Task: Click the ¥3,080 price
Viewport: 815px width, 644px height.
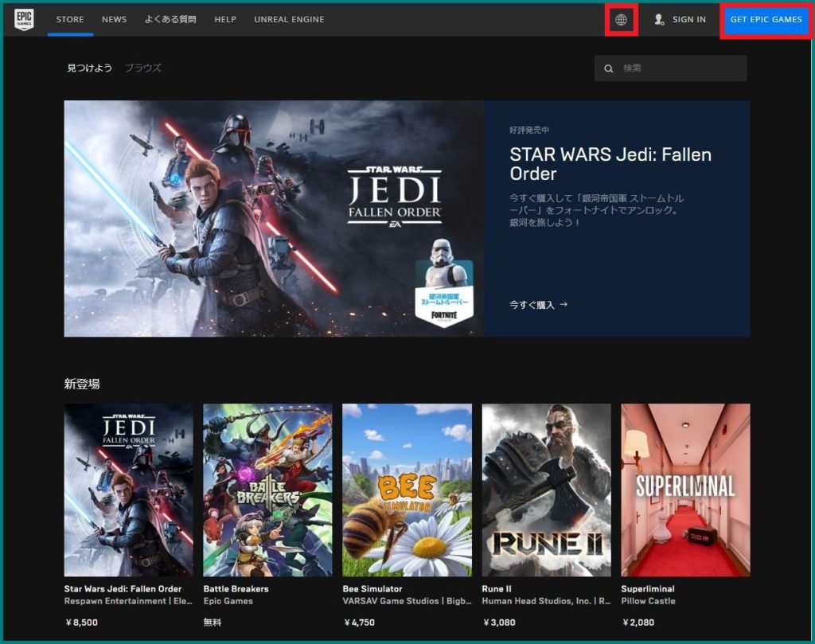Action: pos(499,623)
